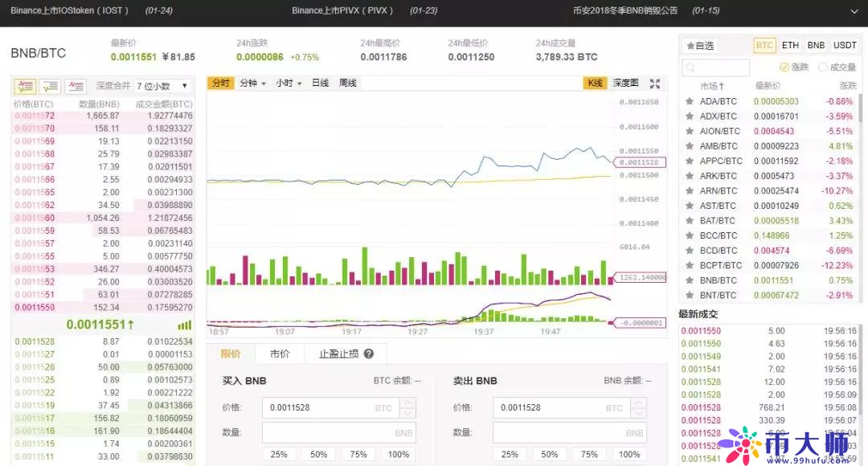Star the BNB/BTC pair as favorite
The width and height of the screenshot is (868, 466).
click(690, 280)
